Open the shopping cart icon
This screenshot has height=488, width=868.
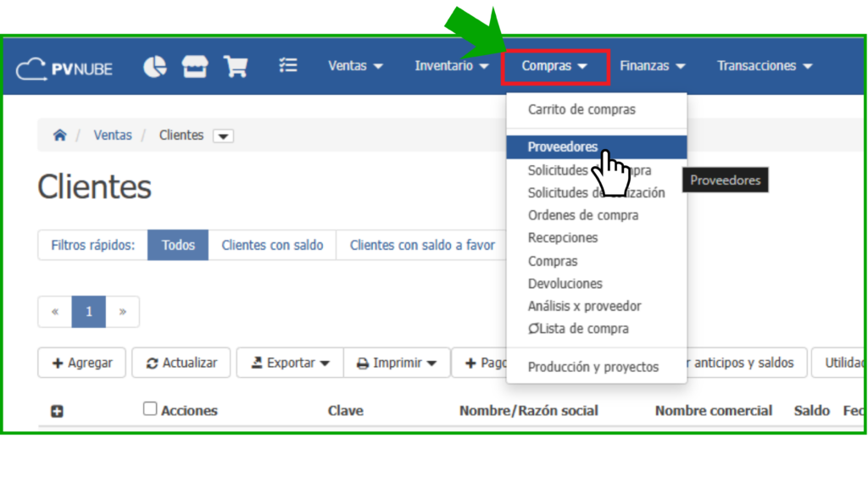(236, 67)
